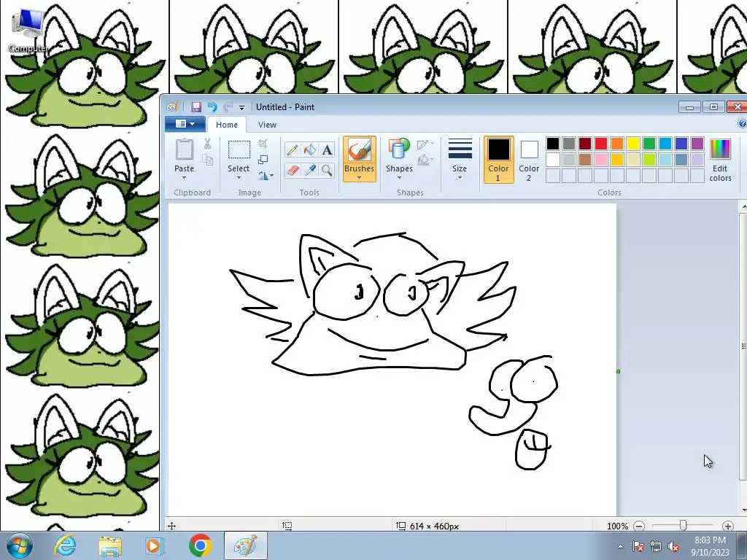Click the 100% zoom level text

pyautogui.click(x=617, y=526)
